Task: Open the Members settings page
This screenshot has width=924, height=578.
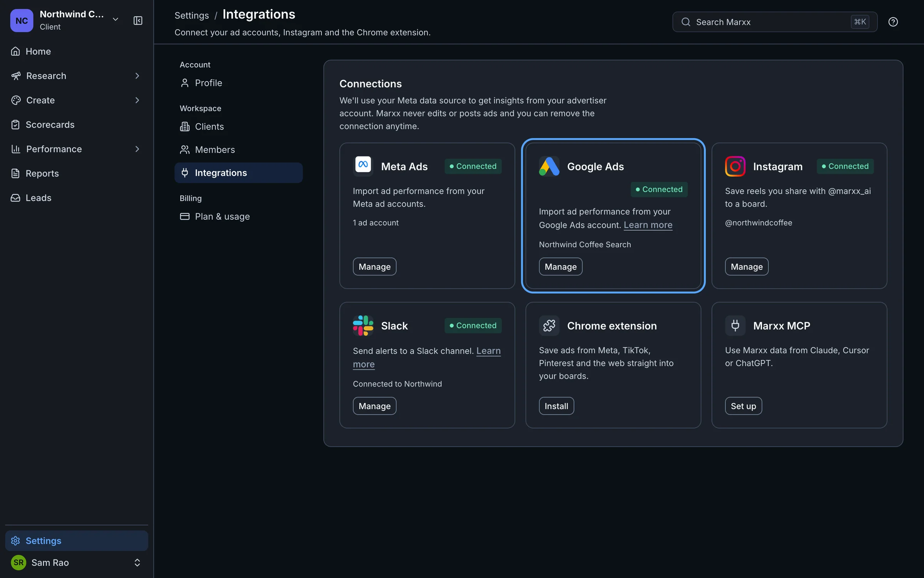Action: click(238, 150)
